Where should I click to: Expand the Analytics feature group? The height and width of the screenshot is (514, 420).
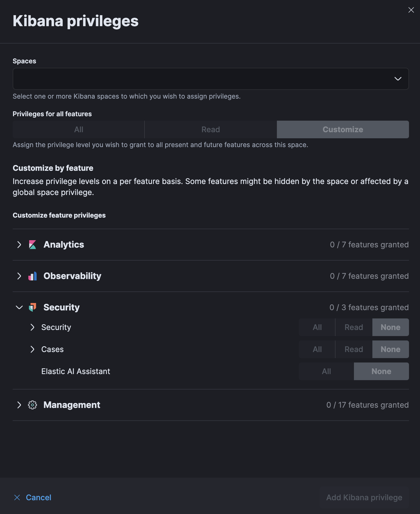pyautogui.click(x=19, y=245)
